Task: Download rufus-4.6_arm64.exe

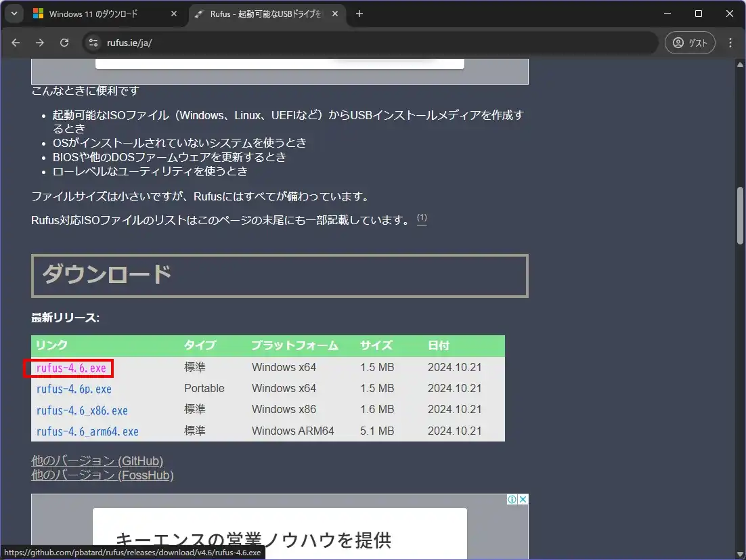Action: 87,431
